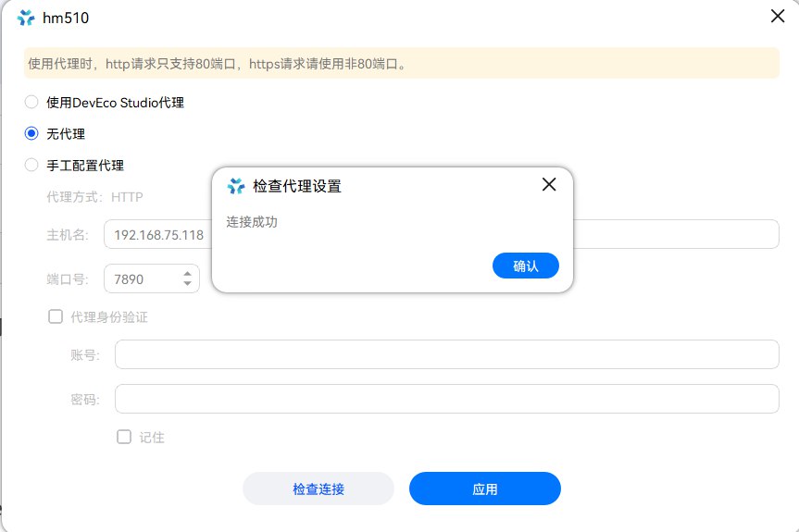Choose the 手工配置代理 radio option
Screen dimensions: 799x532
click(x=31, y=166)
